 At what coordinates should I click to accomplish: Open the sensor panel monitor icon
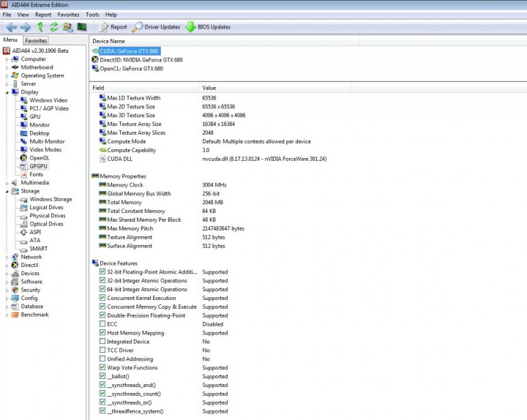tap(82, 27)
